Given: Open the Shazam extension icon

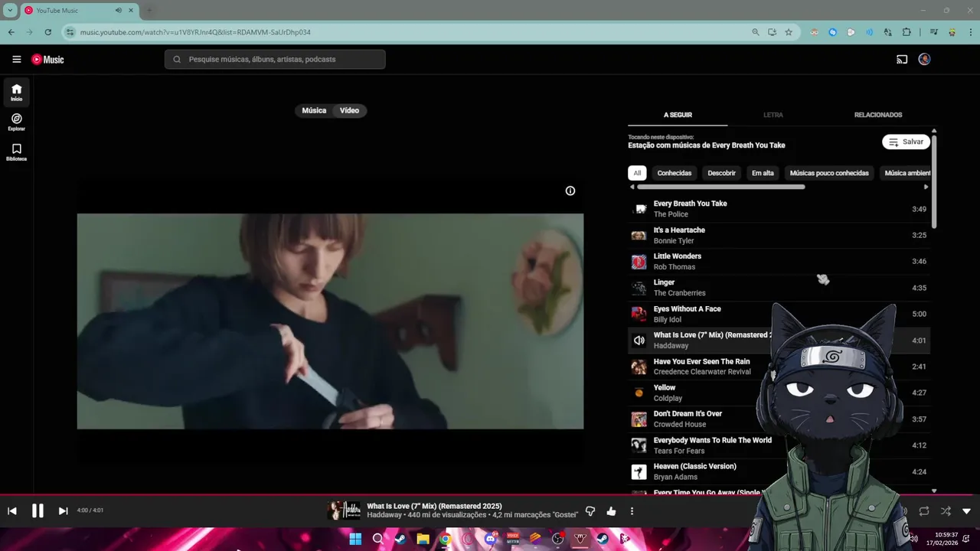Looking at the screenshot, I should [x=832, y=32].
